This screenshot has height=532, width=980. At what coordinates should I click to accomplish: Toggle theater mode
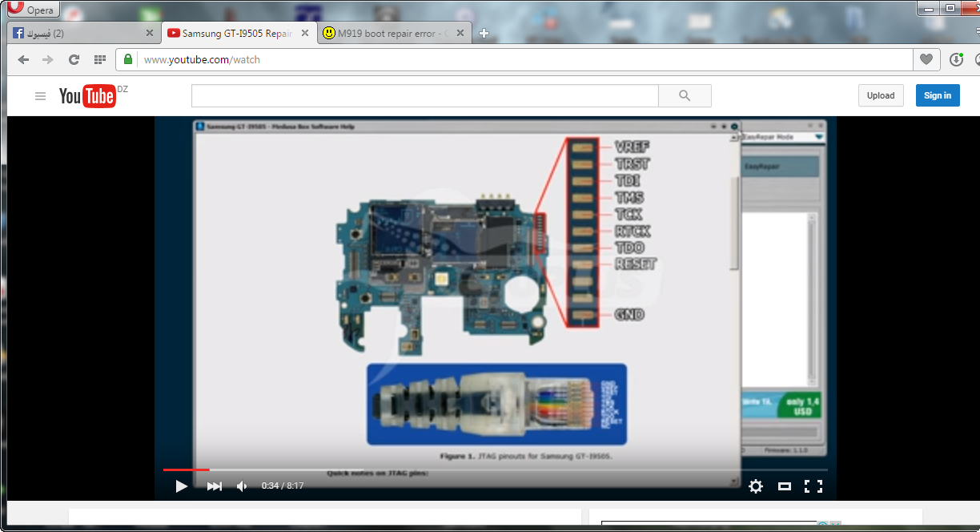785,486
